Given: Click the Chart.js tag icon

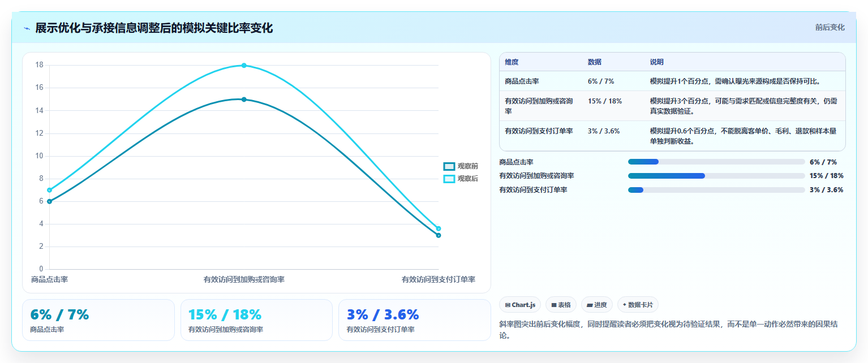Looking at the screenshot, I should point(508,305).
